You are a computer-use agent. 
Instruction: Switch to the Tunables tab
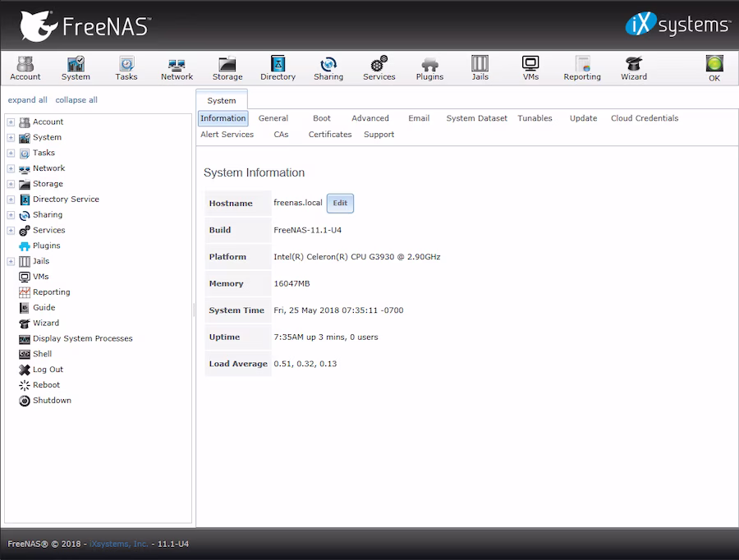535,118
